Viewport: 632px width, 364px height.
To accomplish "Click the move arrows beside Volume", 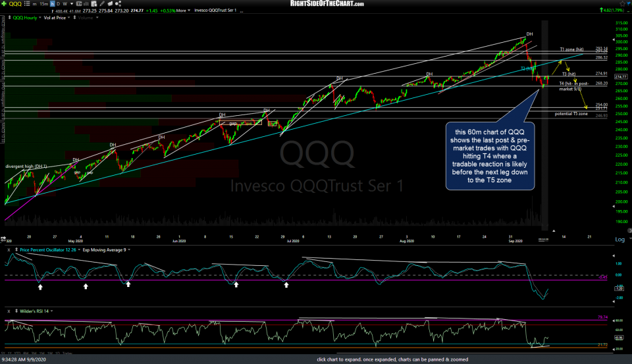I will [74, 17].
